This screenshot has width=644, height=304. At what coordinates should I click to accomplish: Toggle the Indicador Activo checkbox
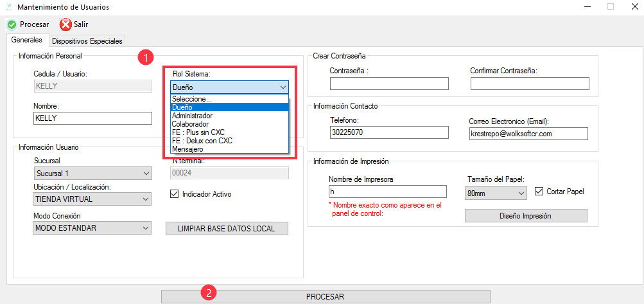click(174, 193)
